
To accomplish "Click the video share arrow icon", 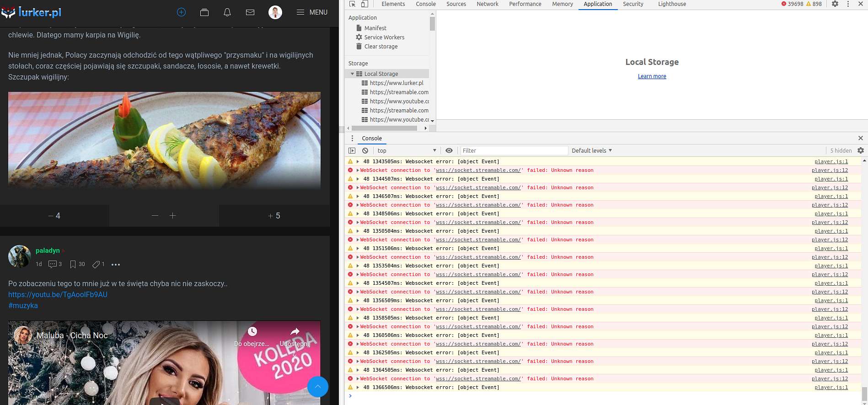I will click(295, 331).
